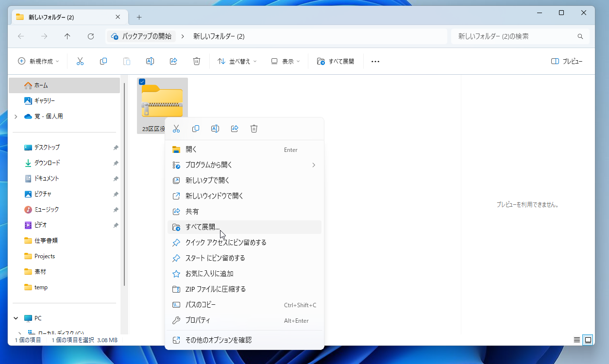Select 開く in context menu

click(244, 149)
